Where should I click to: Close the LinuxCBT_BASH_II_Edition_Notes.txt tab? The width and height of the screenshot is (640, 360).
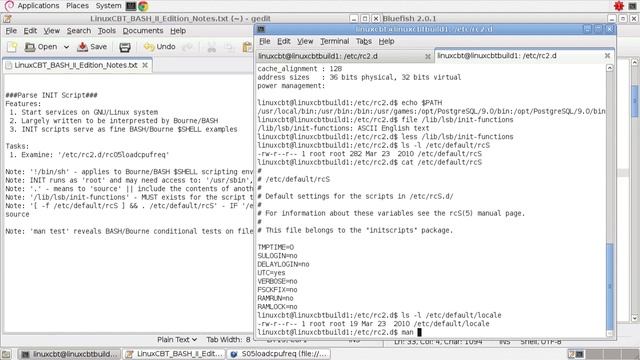click(x=145, y=65)
